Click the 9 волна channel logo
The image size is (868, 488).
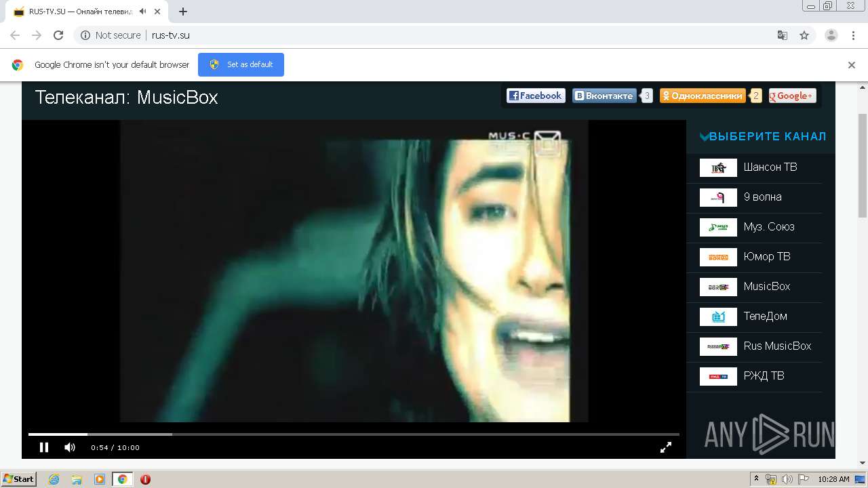pos(718,197)
